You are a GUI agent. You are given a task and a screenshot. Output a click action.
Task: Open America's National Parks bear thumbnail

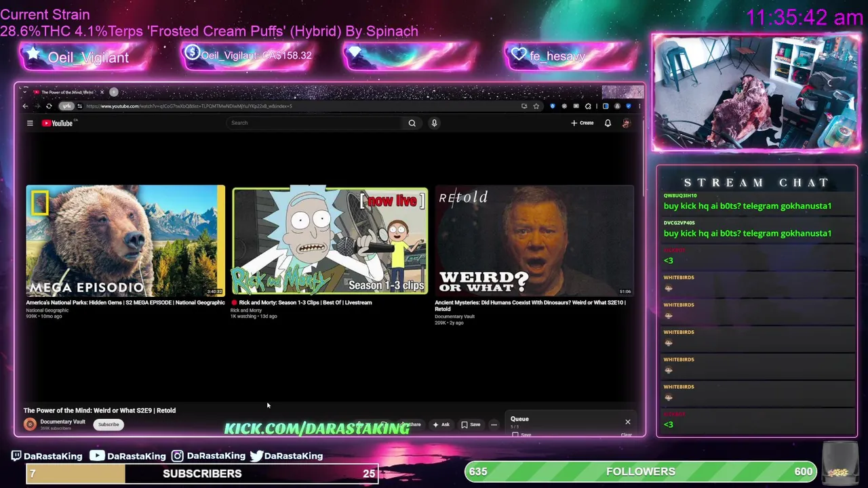click(x=125, y=241)
